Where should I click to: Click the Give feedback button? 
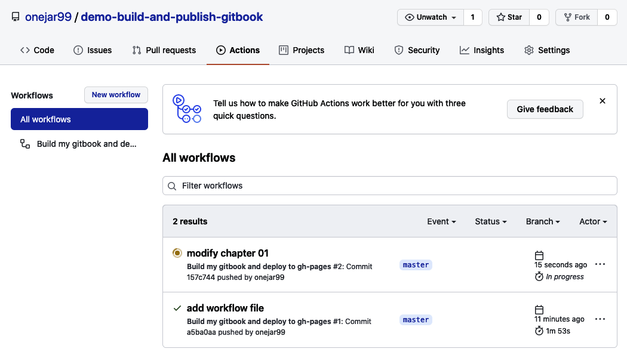[545, 109]
